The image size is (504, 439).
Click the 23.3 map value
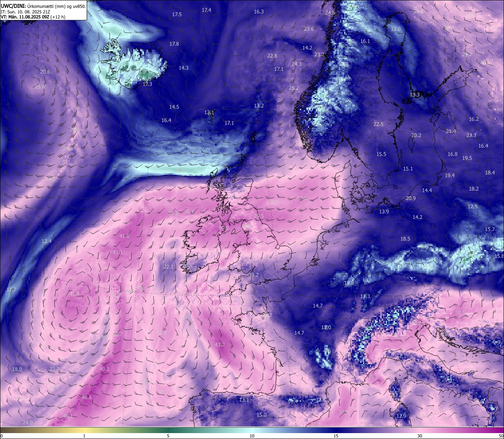pyautogui.click(x=471, y=135)
